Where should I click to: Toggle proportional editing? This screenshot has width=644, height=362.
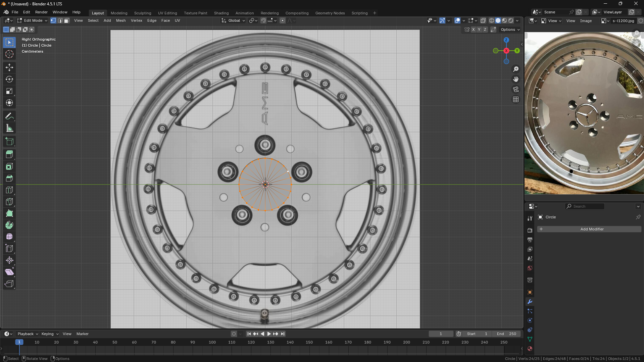283,20
